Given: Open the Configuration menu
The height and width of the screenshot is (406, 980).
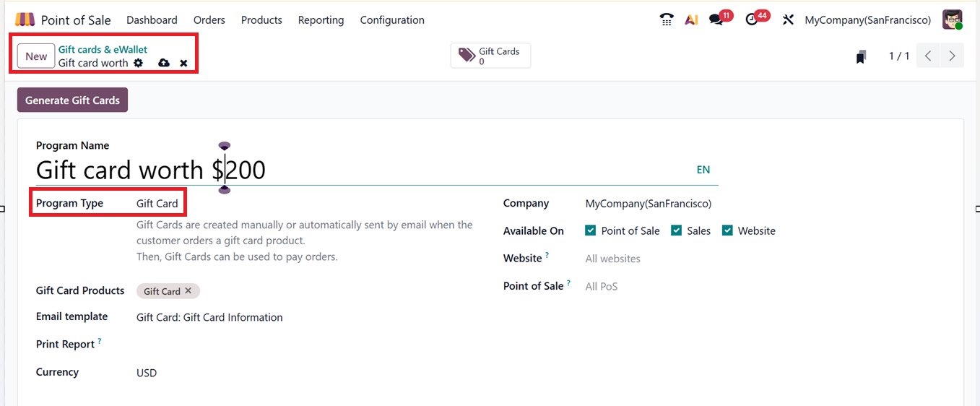Looking at the screenshot, I should coord(392,20).
